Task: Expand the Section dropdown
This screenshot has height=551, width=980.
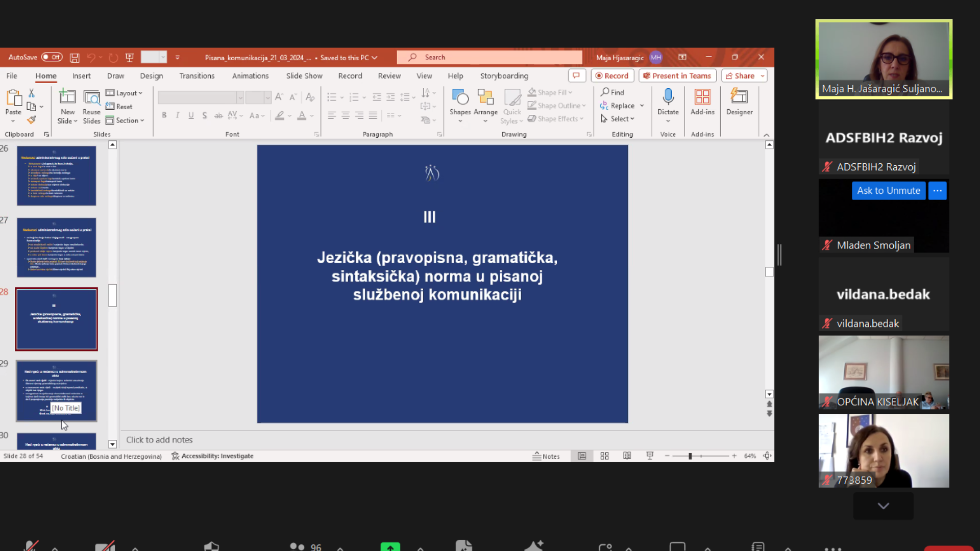Action: tap(125, 120)
